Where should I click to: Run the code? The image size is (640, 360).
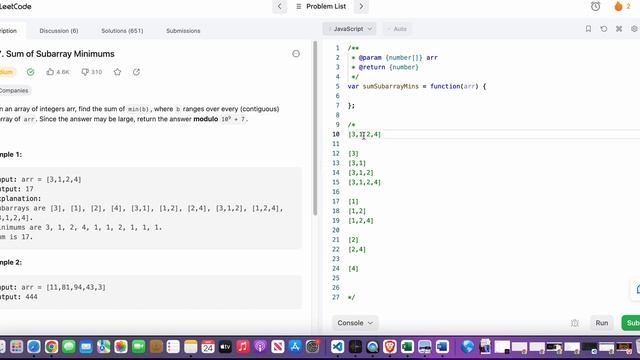[602, 323]
